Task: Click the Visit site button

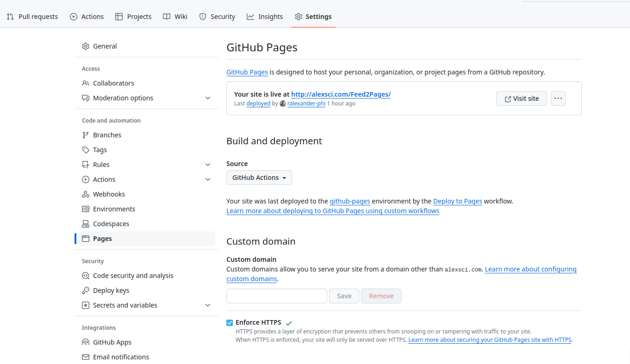Action: tap(522, 99)
